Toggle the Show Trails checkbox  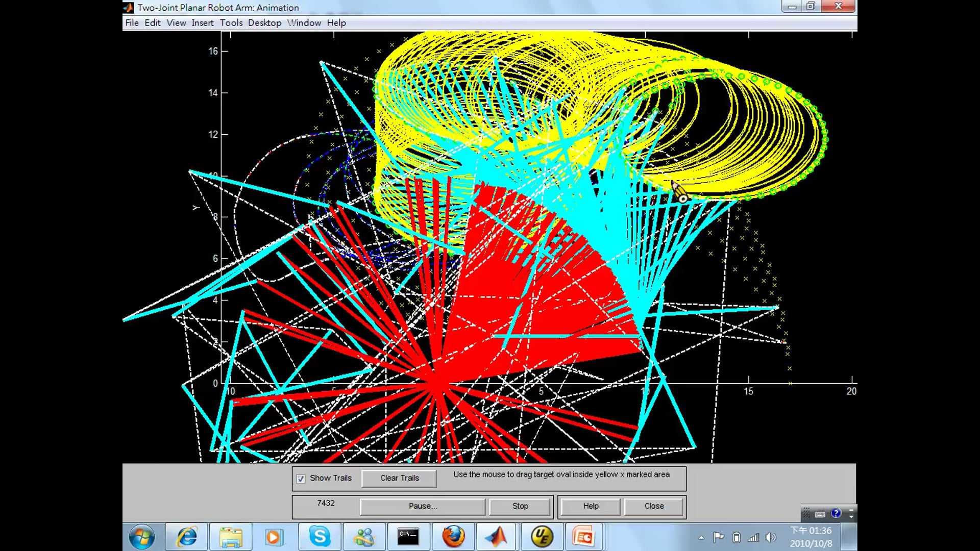[x=301, y=479]
